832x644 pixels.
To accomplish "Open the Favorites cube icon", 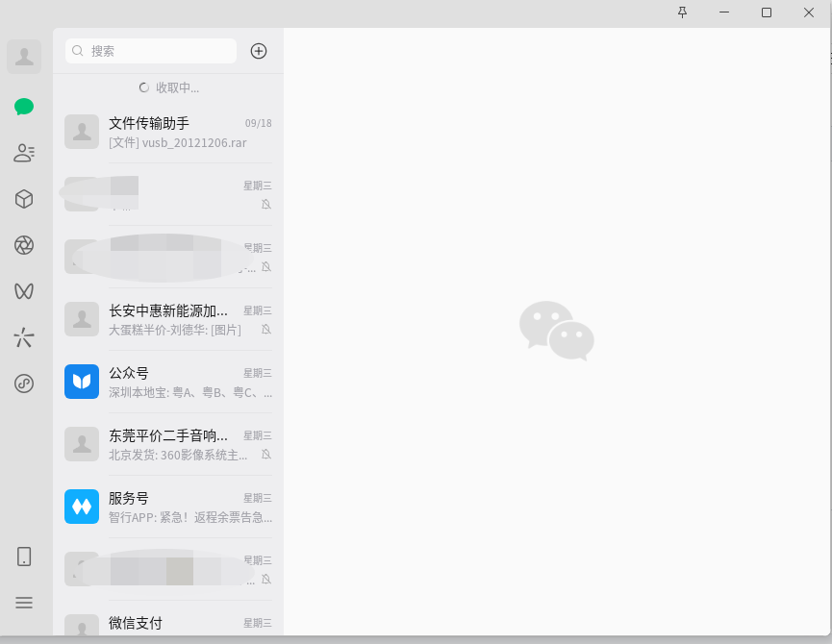I will pos(24,199).
